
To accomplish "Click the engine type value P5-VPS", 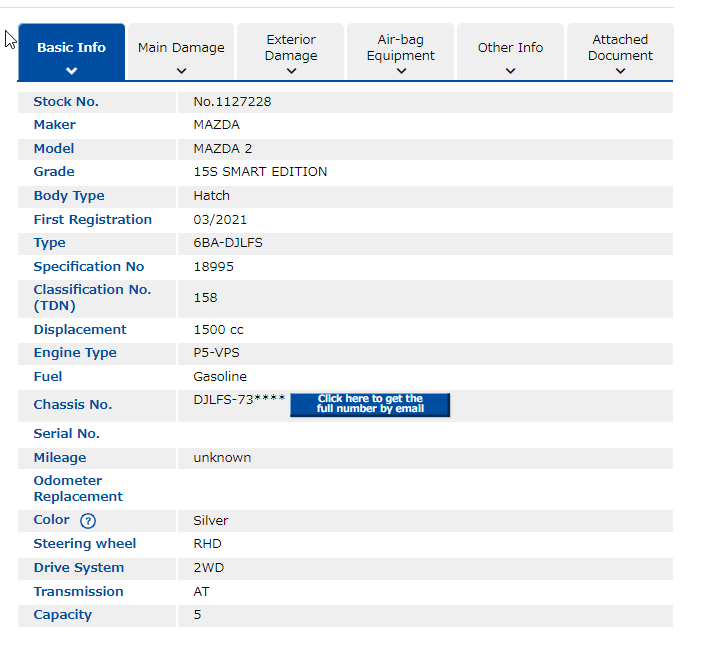I will (216, 353).
